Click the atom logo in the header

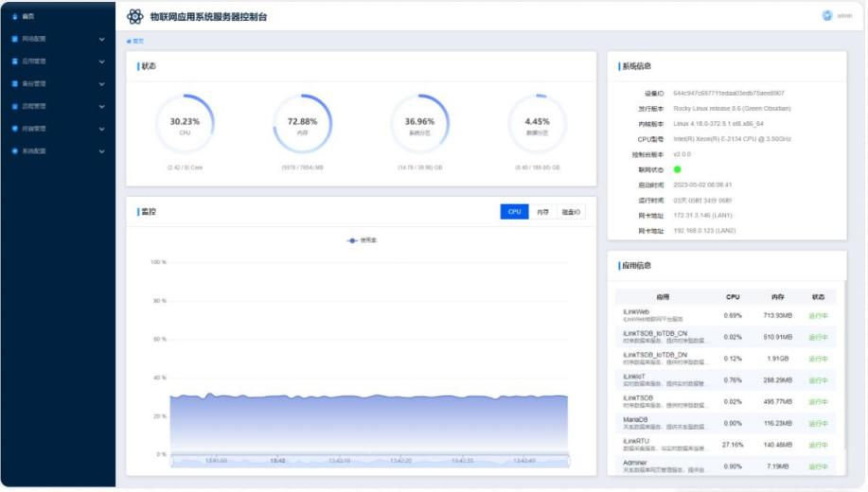(x=135, y=16)
